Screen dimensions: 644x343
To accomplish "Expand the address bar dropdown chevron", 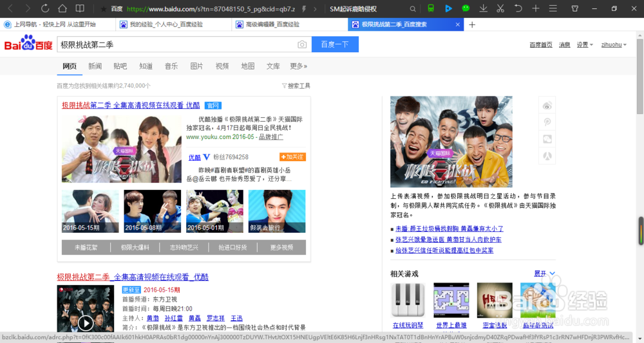I will click(x=315, y=8).
